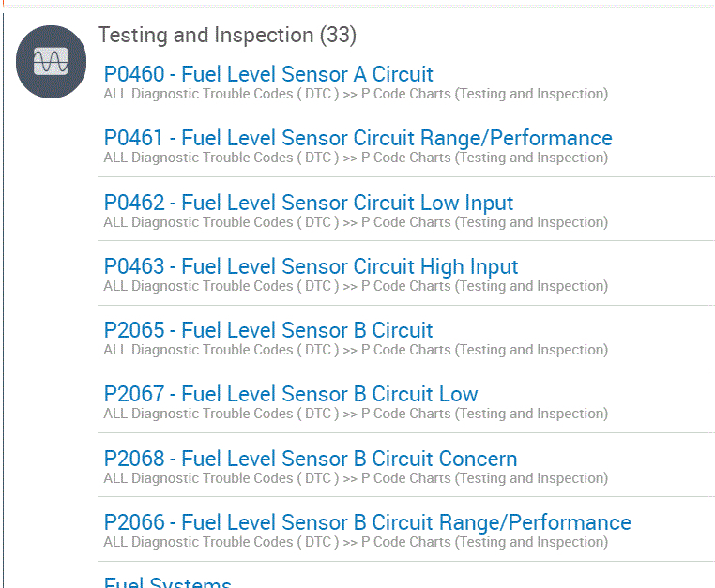Click the breadcrumb path under P2065 link

[x=356, y=350]
